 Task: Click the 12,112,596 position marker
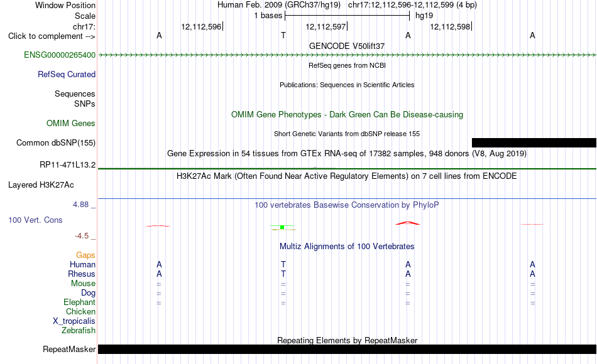[x=201, y=26]
